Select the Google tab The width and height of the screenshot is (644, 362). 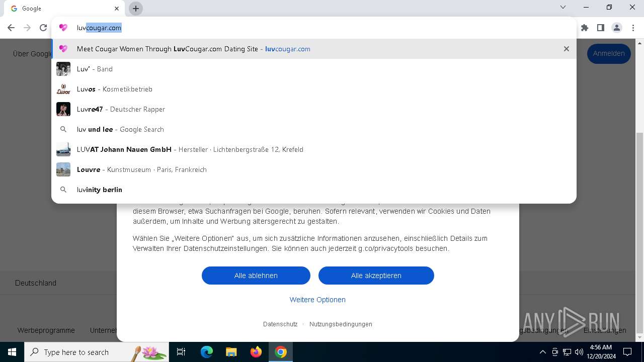(64, 9)
